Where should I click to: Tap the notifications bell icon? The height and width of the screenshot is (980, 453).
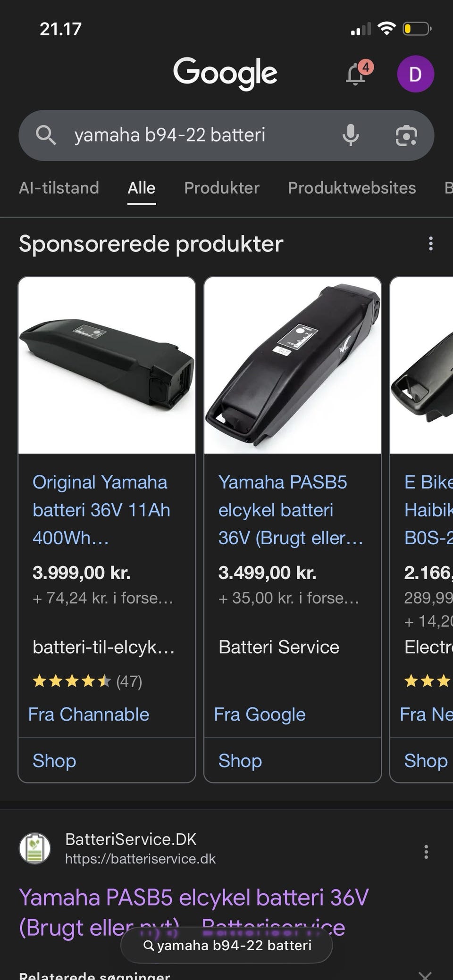[356, 75]
